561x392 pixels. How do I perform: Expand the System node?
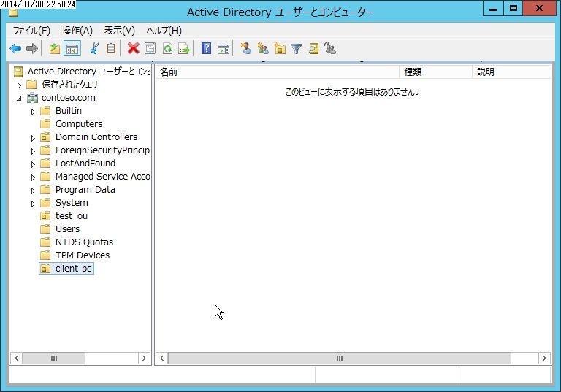[x=33, y=204]
